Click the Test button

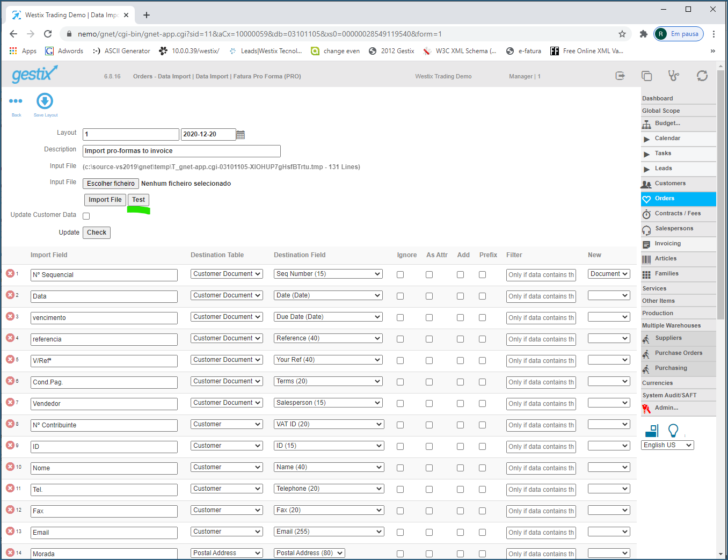point(139,200)
